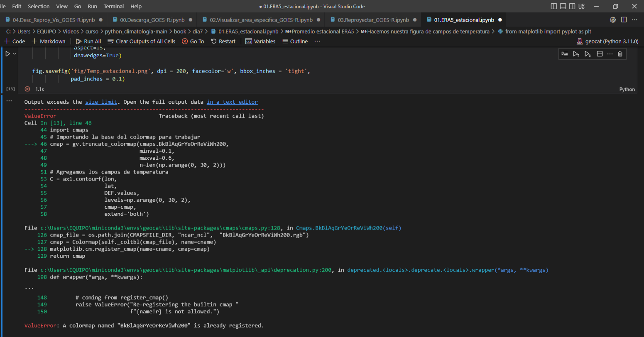Click the fig.savefig code line in cell
The width and height of the screenshot is (644, 337).
[171, 71]
